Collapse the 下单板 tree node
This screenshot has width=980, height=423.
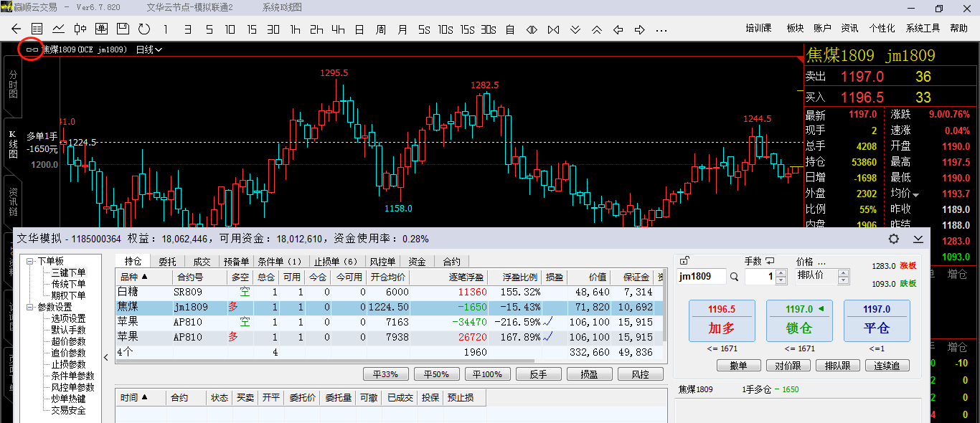30,261
